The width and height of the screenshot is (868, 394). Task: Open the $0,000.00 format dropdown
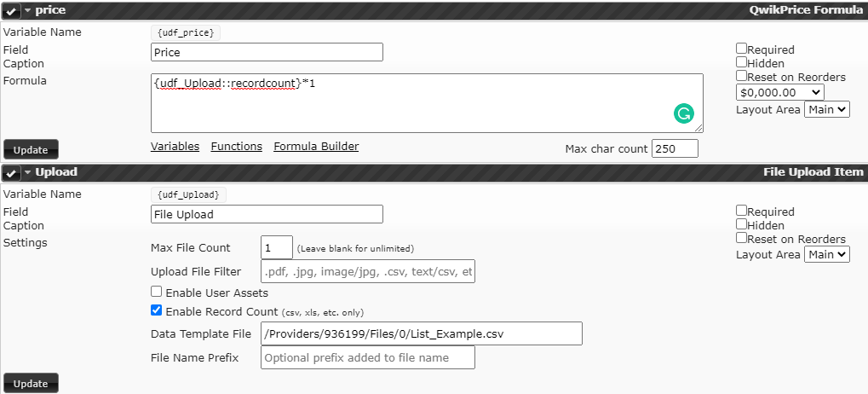(779, 93)
